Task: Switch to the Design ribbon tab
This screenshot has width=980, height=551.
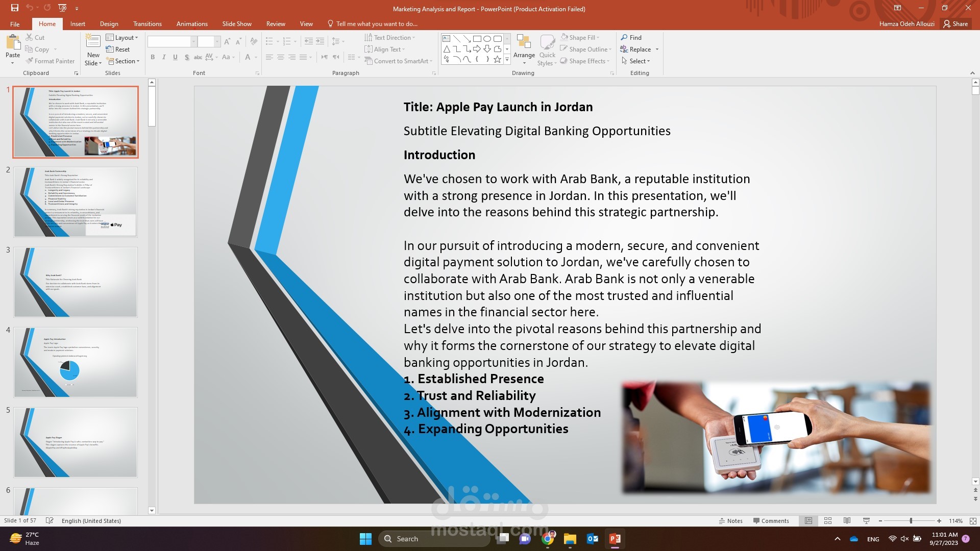Action: pos(109,24)
